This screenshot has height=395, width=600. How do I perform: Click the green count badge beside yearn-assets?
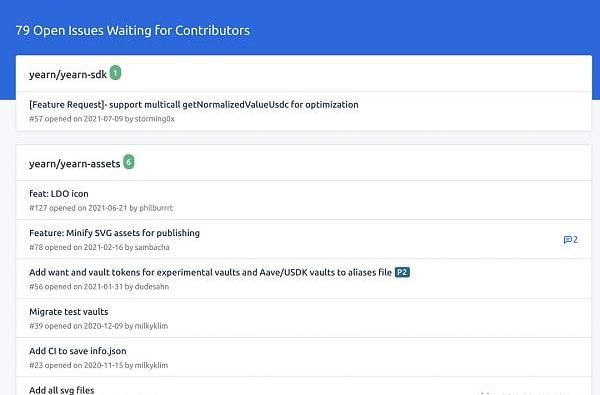pyautogui.click(x=129, y=162)
